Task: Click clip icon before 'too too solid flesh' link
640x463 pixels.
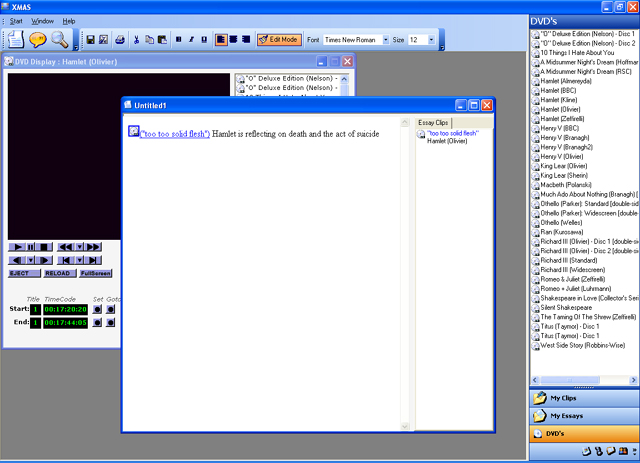Action: click(x=133, y=131)
